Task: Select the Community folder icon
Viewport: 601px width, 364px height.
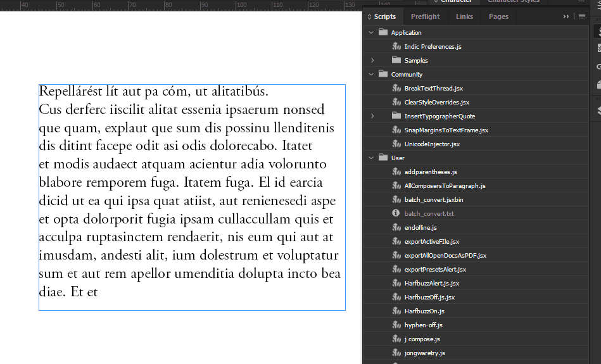Action: click(x=383, y=73)
